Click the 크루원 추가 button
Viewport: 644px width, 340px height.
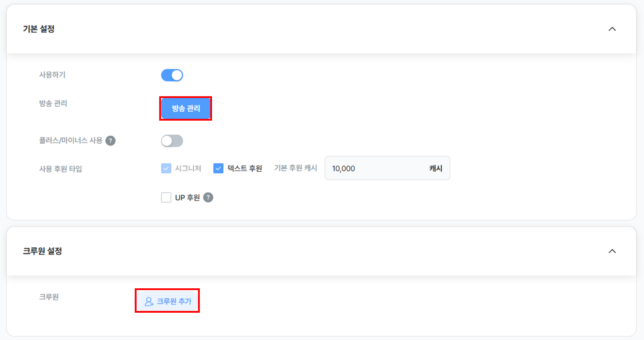point(167,301)
